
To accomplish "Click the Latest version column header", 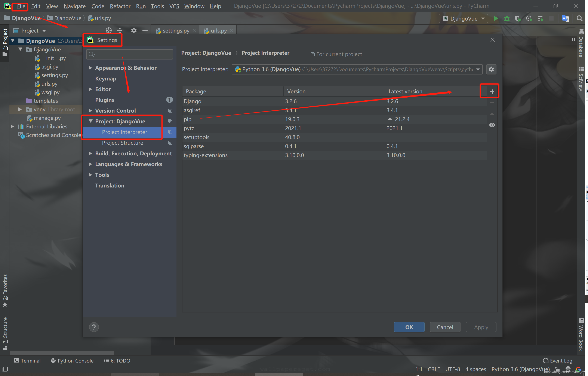I will pyautogui.click(x=436, y=91).
